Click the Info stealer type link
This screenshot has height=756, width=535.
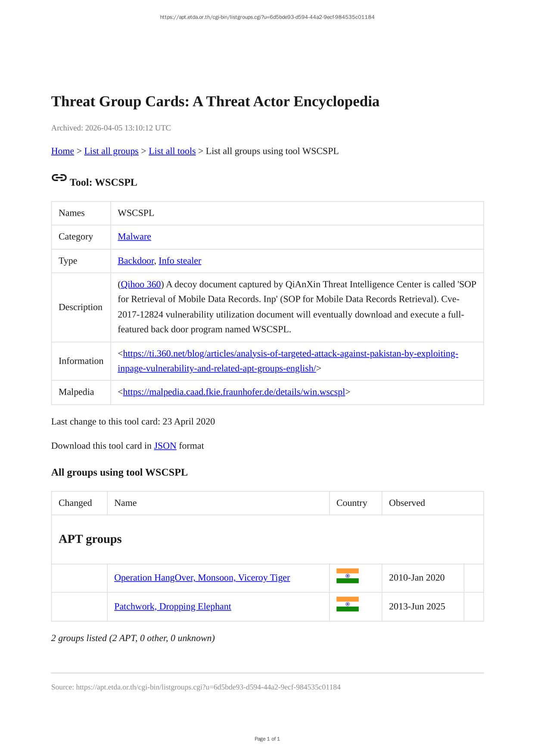point(180,261)
